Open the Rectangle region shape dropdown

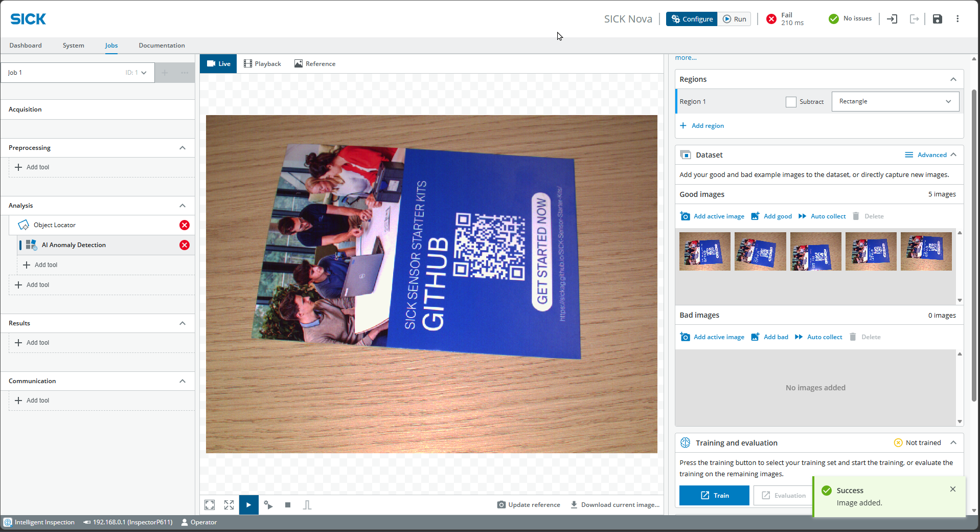[895, 101]
